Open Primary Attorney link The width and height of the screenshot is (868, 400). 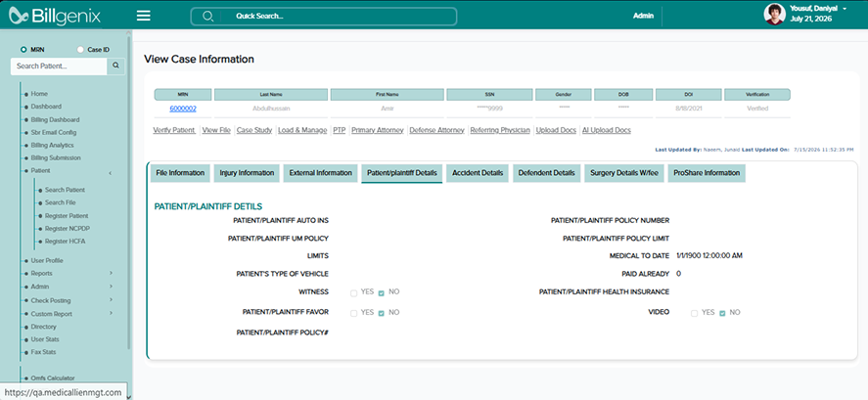click(x=377, y=131)
